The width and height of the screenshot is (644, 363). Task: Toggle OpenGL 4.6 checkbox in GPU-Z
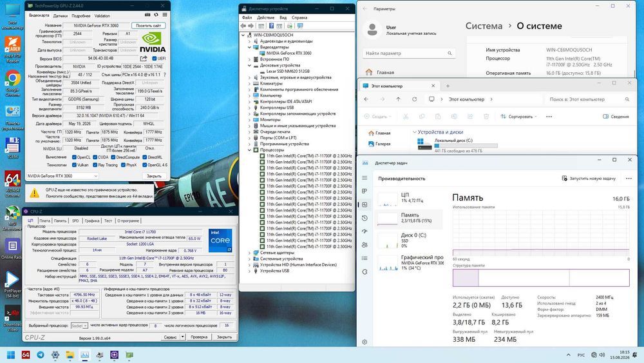[x=144, y=165]
